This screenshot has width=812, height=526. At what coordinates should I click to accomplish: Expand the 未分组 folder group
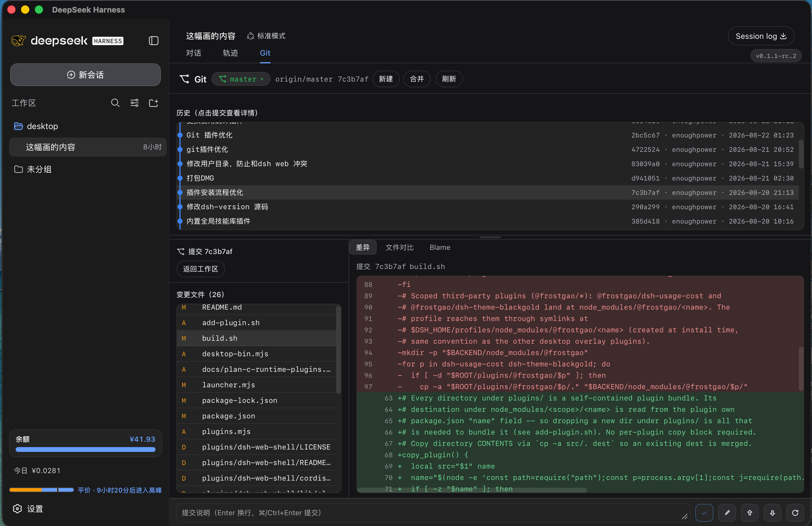pyautogui.click(x=88, y=169)
